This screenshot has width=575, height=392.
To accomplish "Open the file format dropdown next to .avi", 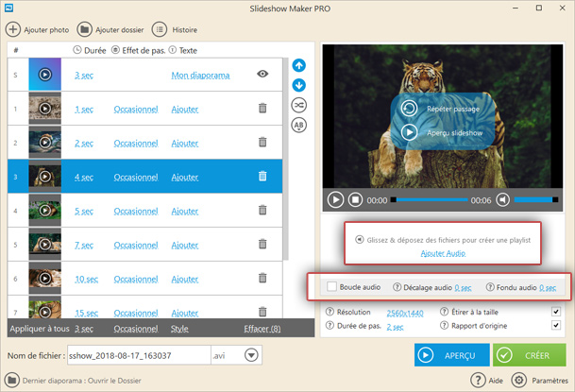I will click(x=252, y=355).
